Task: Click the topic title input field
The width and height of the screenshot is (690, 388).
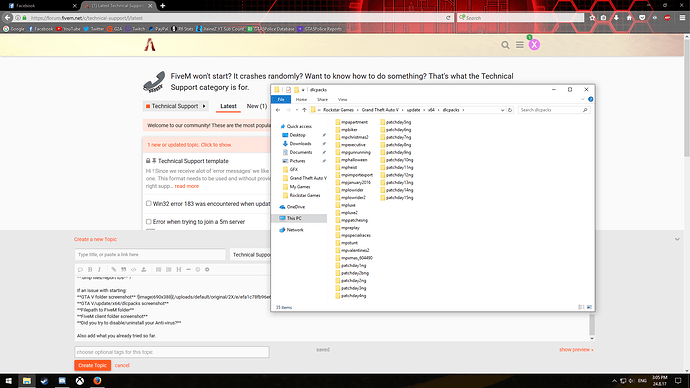Action: pos(150,255)
